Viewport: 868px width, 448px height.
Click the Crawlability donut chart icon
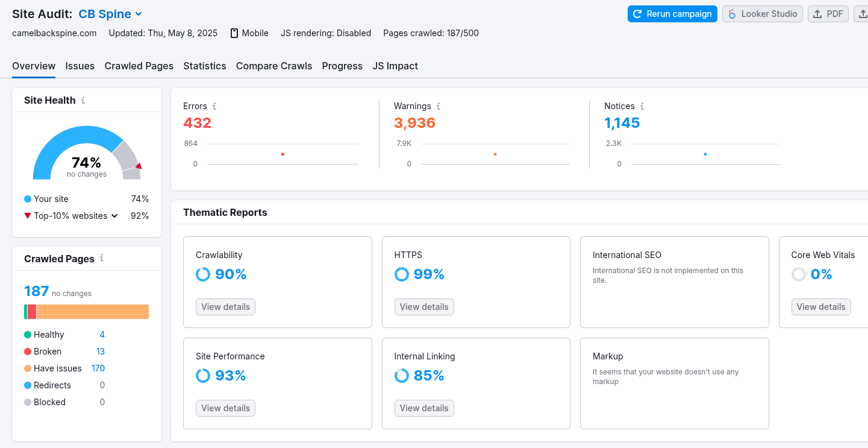203,274
